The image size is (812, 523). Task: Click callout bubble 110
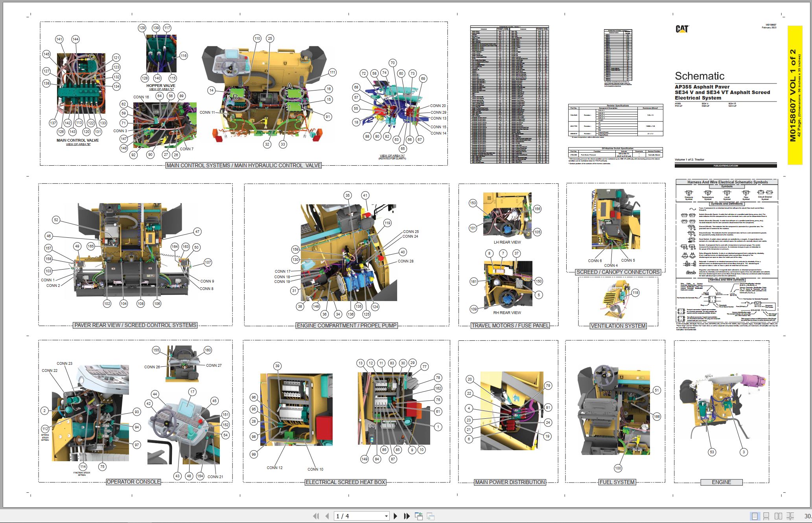(x=257, y=38)
